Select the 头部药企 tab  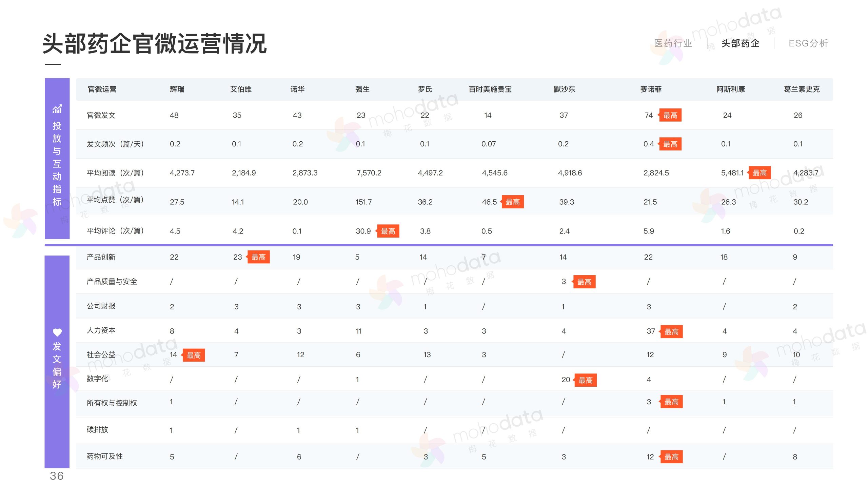pos(740,43)
